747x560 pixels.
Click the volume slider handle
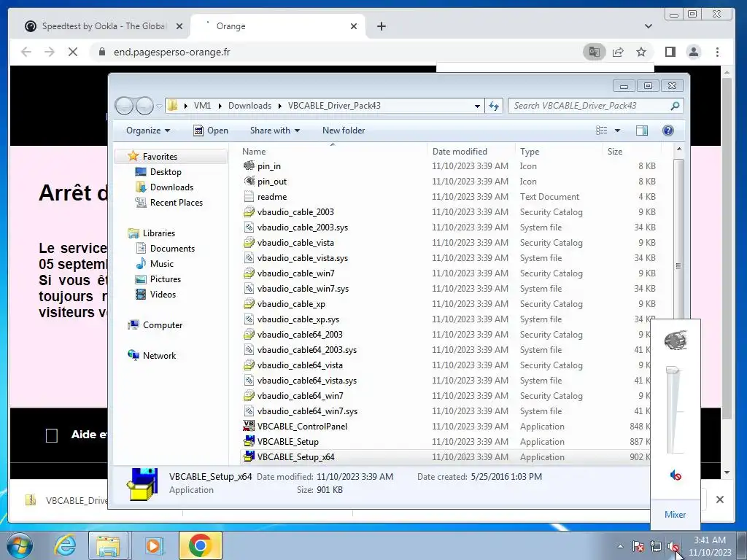(672, 370)
